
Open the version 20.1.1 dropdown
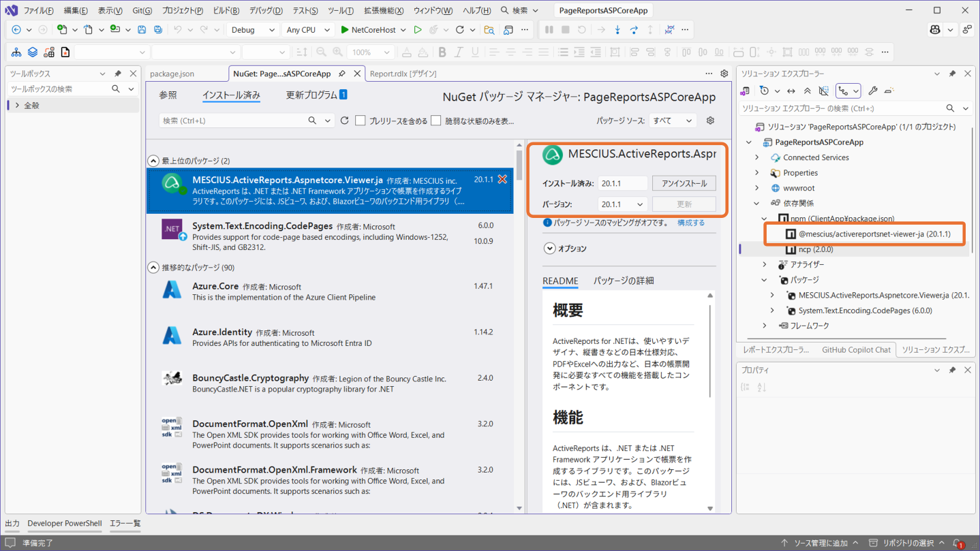(x=622, y=204)
